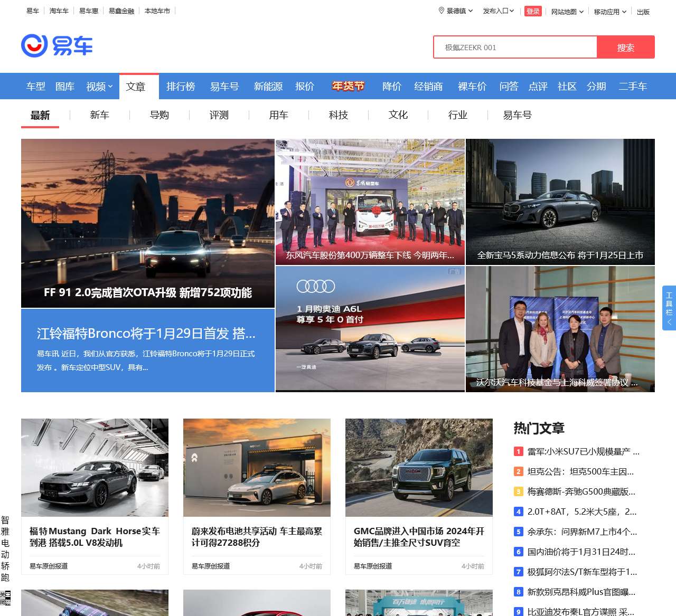Open GMC品牌进入中国市场 article title

coord(419,537)
